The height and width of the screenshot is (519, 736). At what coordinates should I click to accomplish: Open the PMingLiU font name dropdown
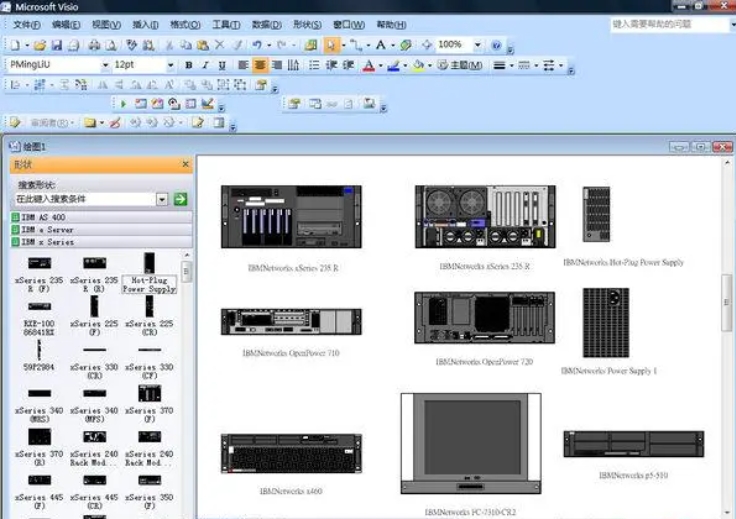tap(105, 65)
